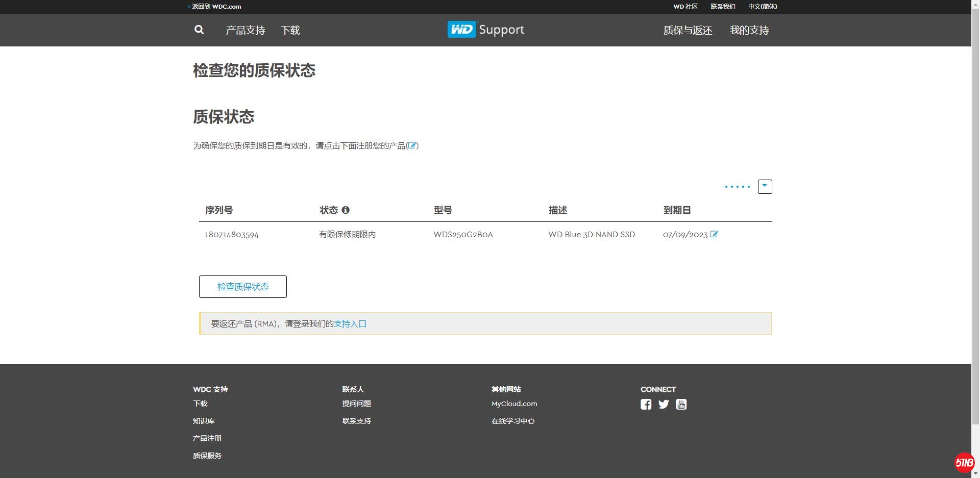Click the edit icon next to date 07/09/2023
The image size is (980, 478).
click(715, 234)
